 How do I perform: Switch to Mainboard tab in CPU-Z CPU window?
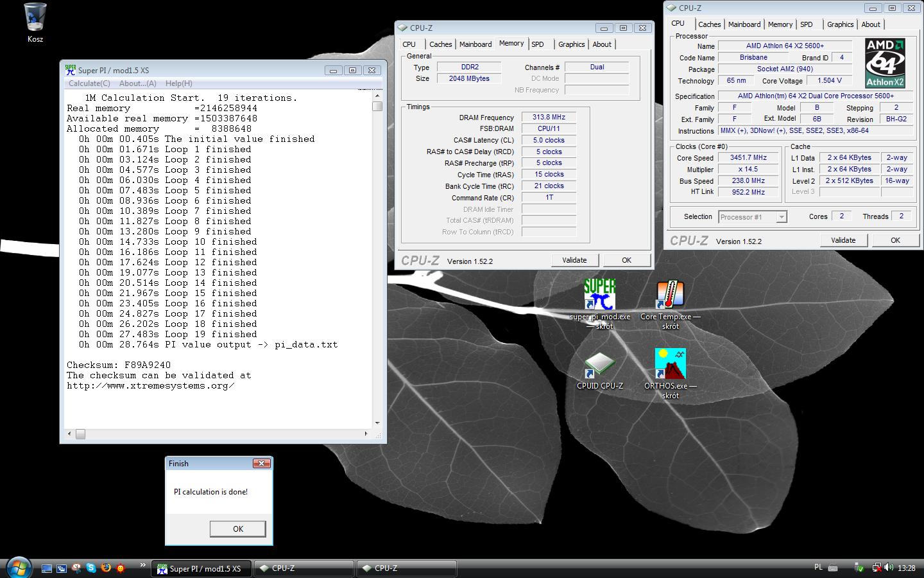click(744, 24)
